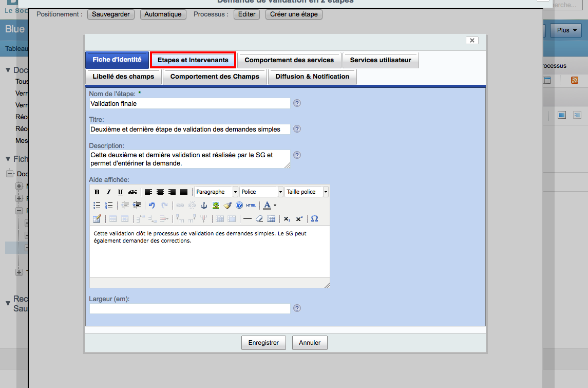Screen dimensions: 588x388
Task: Open the editor help (blue question mark)
Action: pos(239,205)
